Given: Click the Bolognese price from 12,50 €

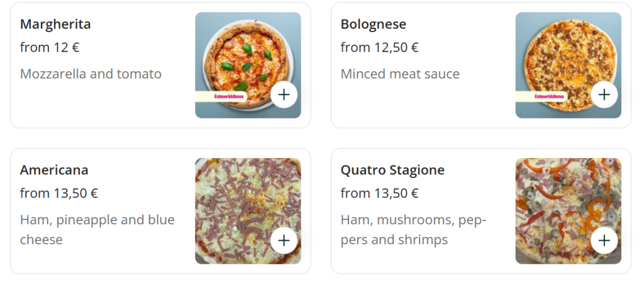Looking at the screenshot, I should pos(379,47).
